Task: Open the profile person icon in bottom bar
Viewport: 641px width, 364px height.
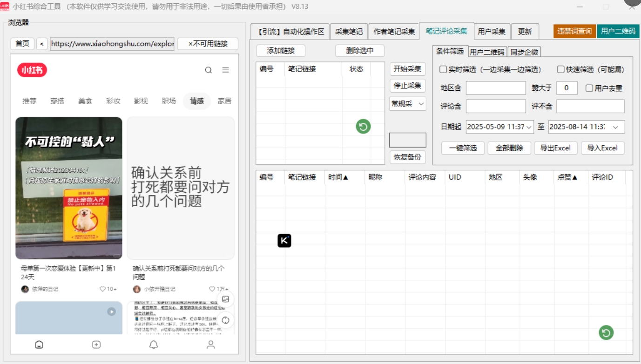Action: click(211, 344)
